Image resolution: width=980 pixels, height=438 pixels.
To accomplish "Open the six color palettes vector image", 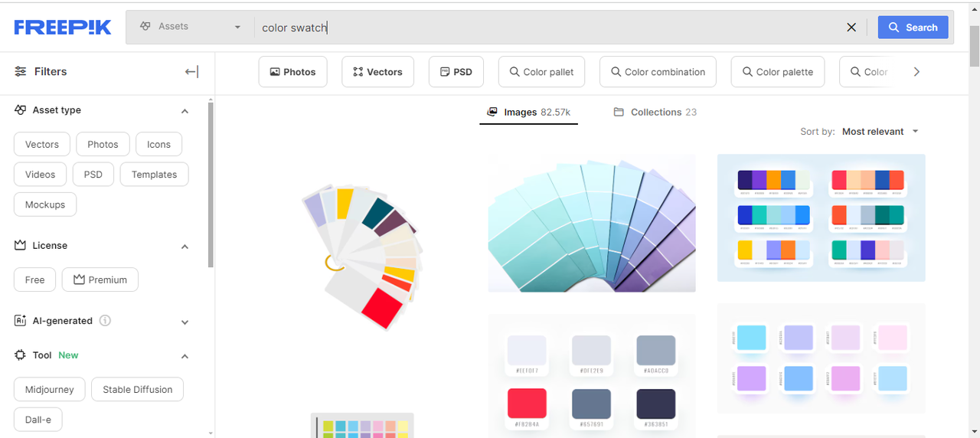I will (x=822, y=218).
